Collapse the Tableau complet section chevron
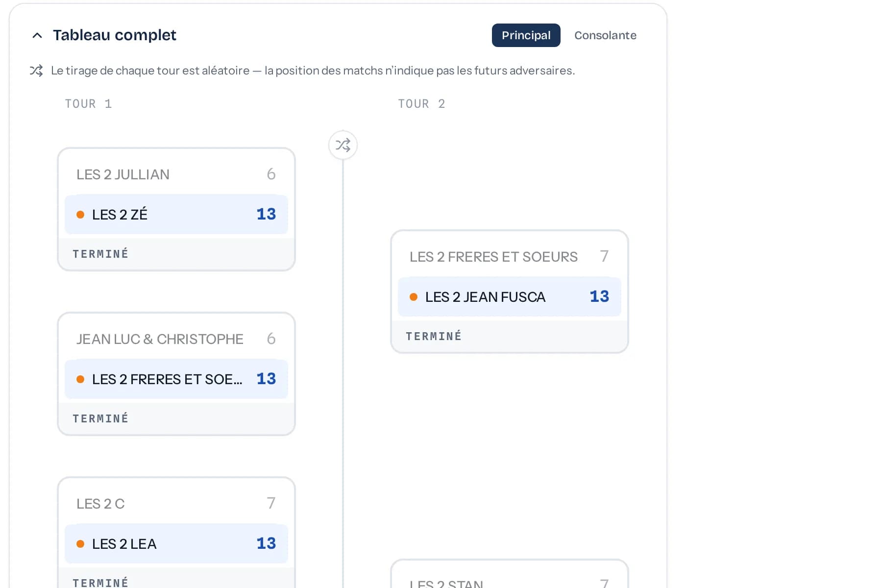882x588 pixels. point(37,35)
